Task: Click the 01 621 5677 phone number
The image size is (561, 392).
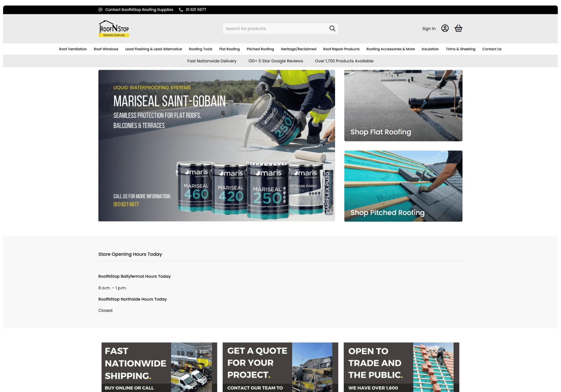Action: coord(196,10)
